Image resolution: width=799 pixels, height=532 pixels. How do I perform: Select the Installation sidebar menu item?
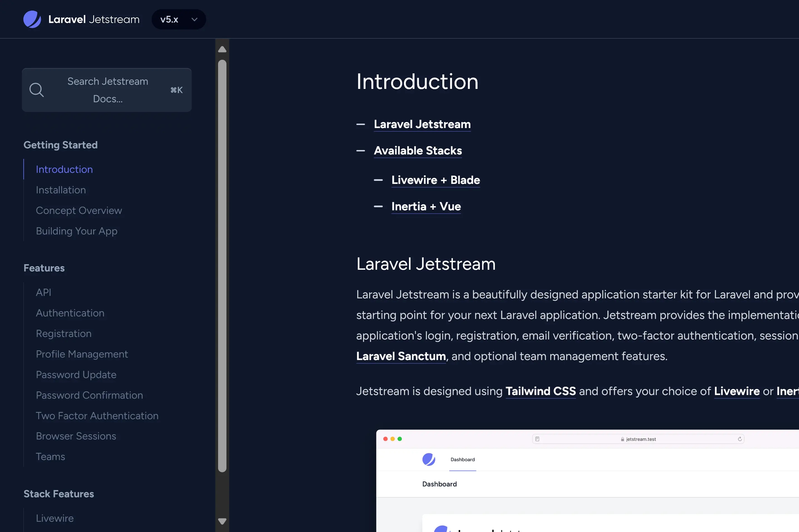pyautogui.click(x=61, y=190)
